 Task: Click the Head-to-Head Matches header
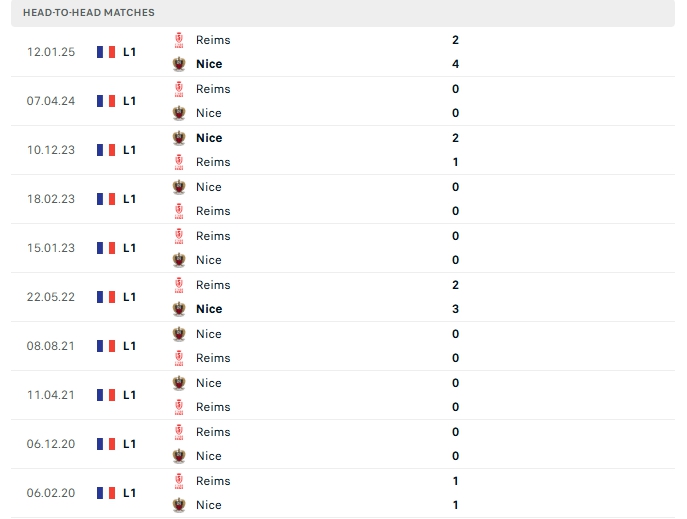pos(89,13)
